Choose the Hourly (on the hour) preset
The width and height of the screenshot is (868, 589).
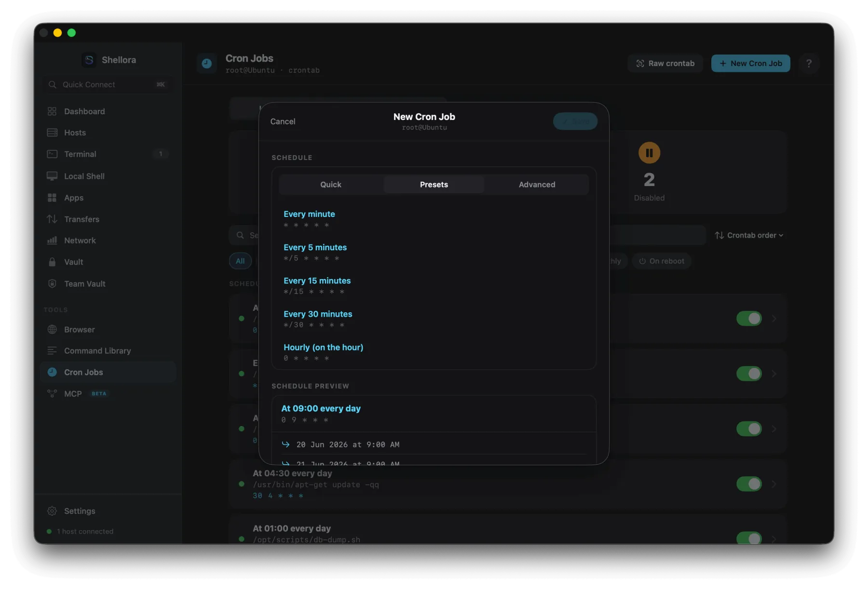coord(434,352)
